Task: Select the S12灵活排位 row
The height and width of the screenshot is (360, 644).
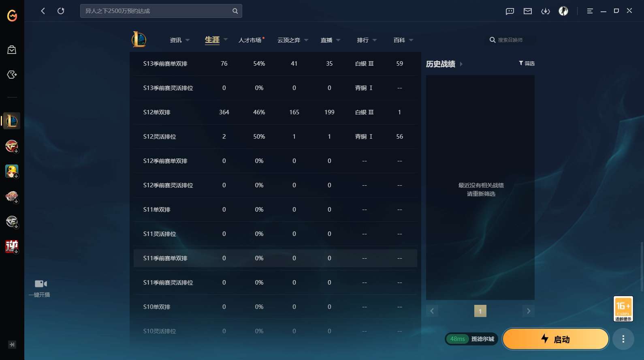Action: click(x=275, y=137)
